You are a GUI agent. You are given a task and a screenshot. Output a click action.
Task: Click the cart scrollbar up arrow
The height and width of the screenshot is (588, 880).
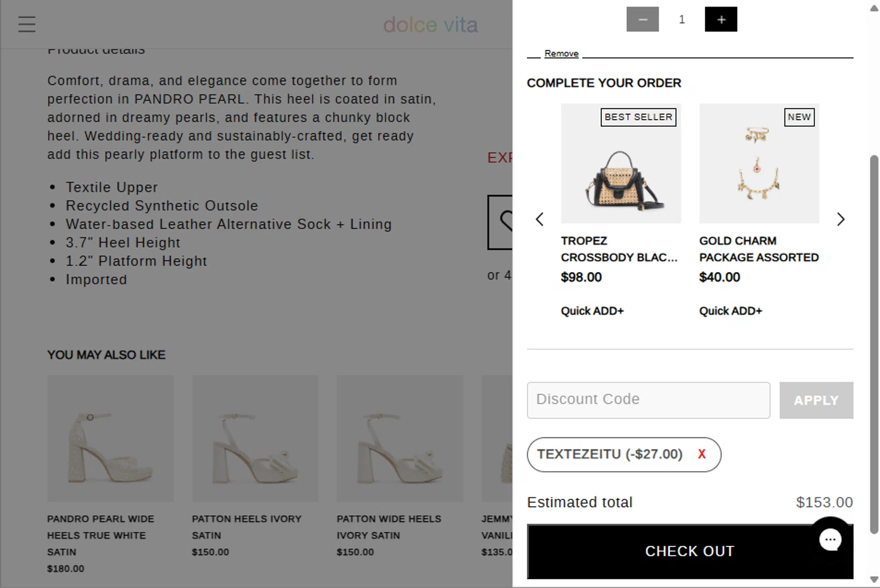click(874, 8)
